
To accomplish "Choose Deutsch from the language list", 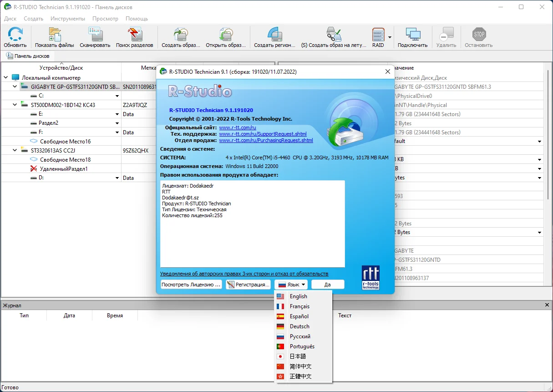I will [304, 326].
